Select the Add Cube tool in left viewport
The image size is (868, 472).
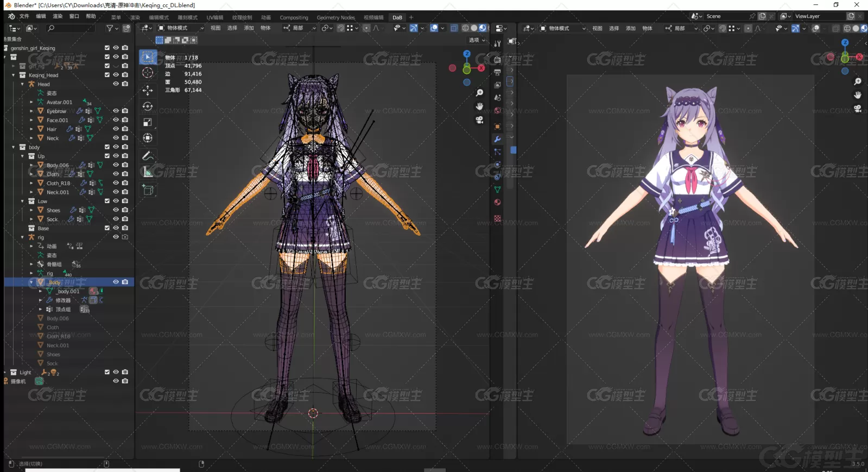148,190
